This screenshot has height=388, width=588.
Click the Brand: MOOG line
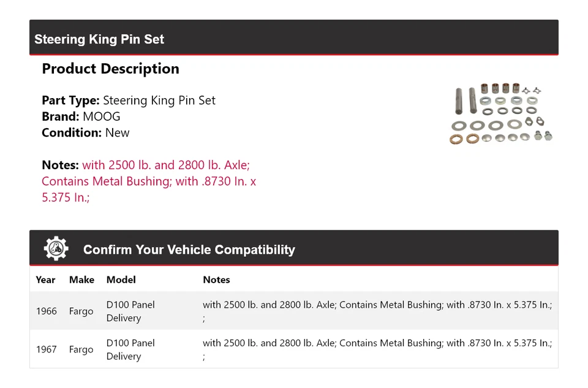81,116
